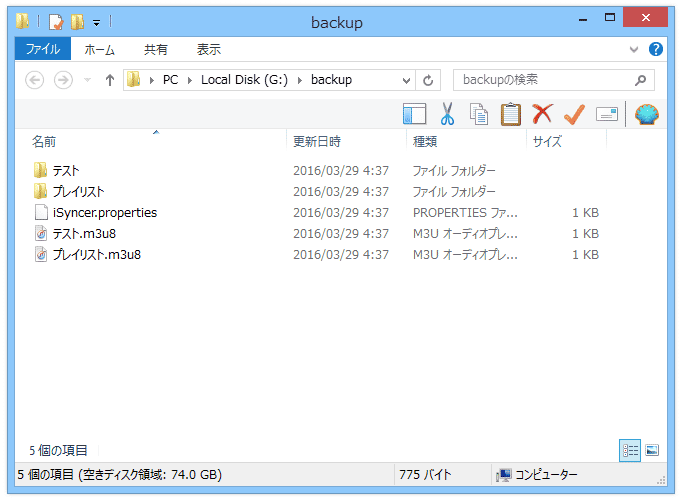Viewport: 681px width, 501px height.
Task: Click the scissors Cut icon
Action: 447,114
